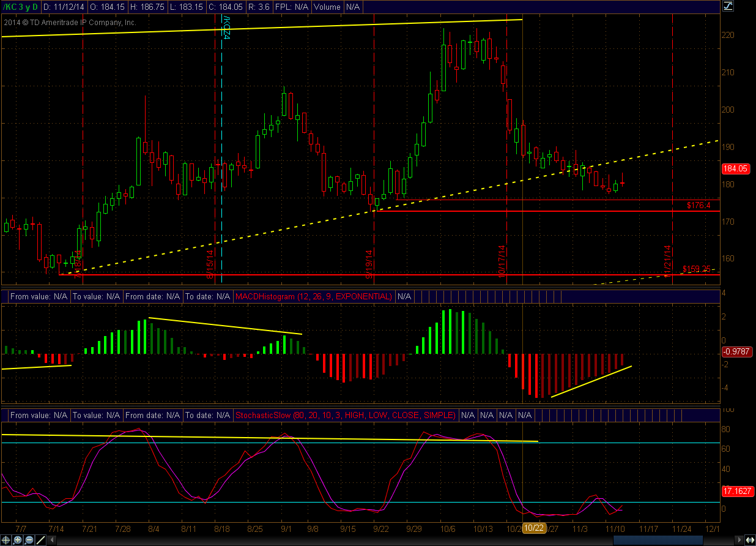This screenshot has width=756, height=546.
Task: Click the left scroll arrow on time axis
Action: (x=51, y=540)
